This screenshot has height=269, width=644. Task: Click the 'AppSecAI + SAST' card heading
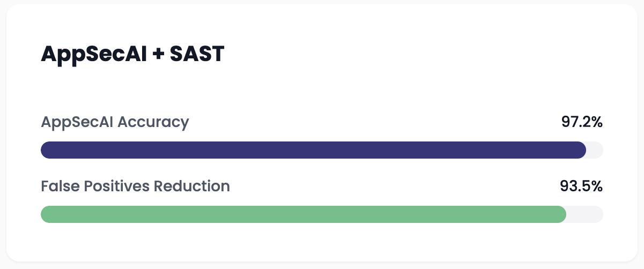[132, 54]
